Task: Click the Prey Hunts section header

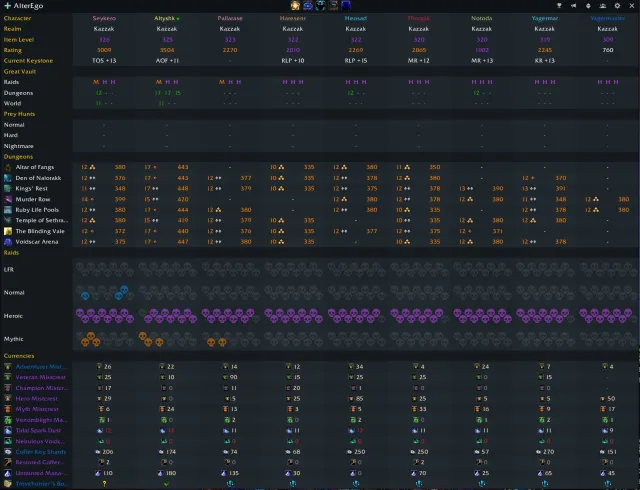Action: (x=19, y=114)
